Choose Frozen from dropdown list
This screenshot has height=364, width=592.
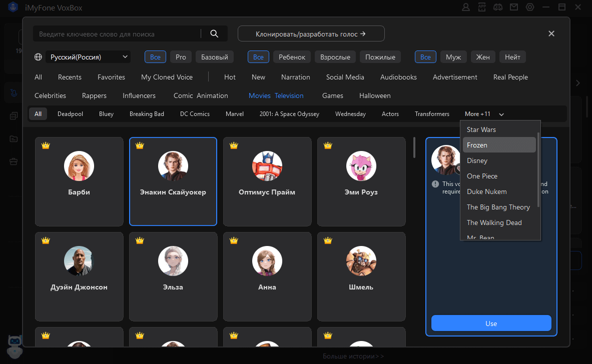coord(499,145)
